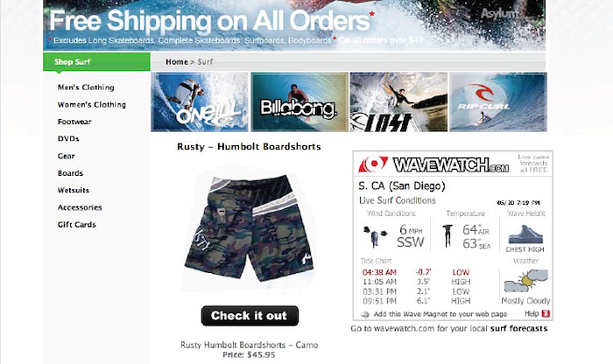613x364 pixels.
Task: Click the Mostly Cloudy weather icon
Action: point(525,281)
